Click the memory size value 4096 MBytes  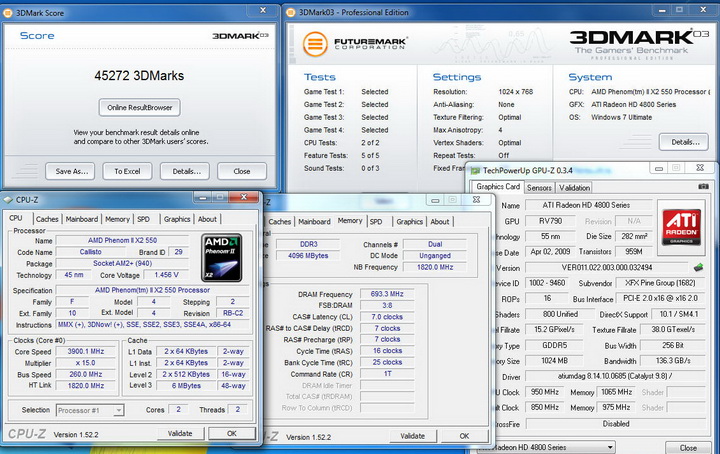[x=309, y=256]
